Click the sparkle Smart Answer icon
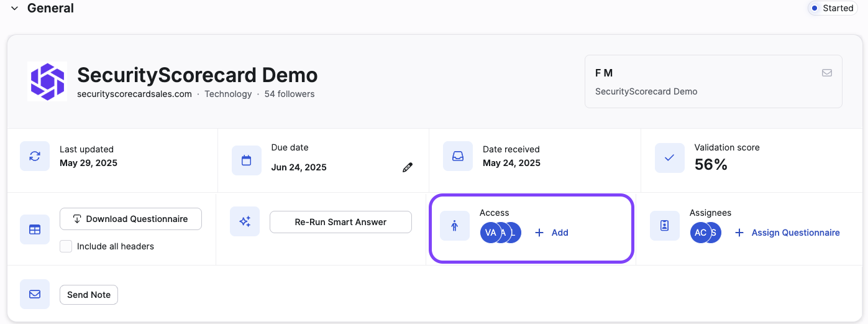The width and height of the screenshot is (868, 324). 245,221
